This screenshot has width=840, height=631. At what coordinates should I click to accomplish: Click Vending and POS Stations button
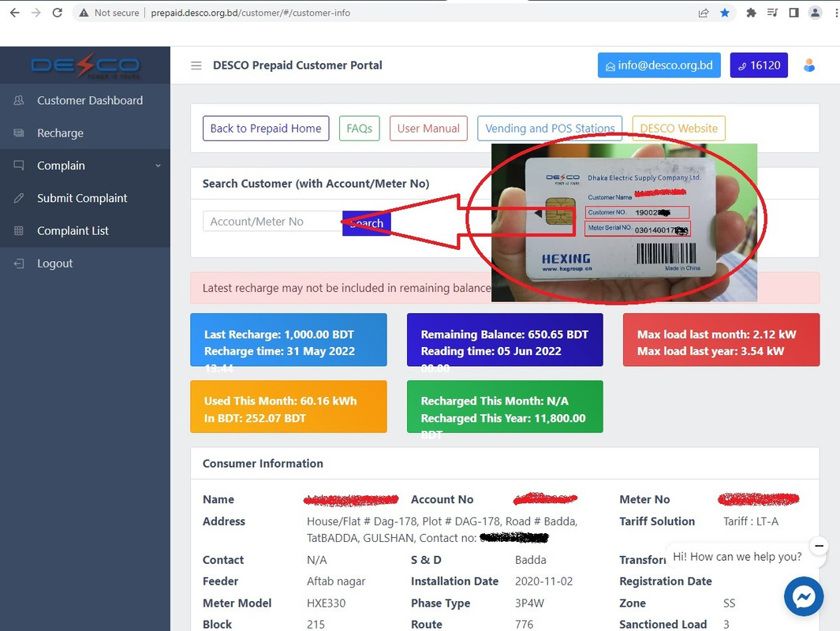pyautogui.click(x=550, y=129)
